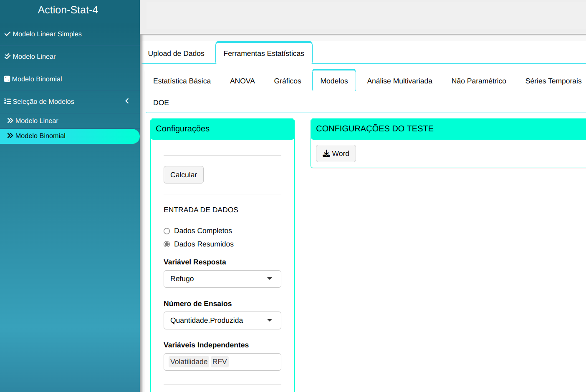Open the ANOVA tab
Viewport: 586px width, 392px height.
tap(242, 81)
